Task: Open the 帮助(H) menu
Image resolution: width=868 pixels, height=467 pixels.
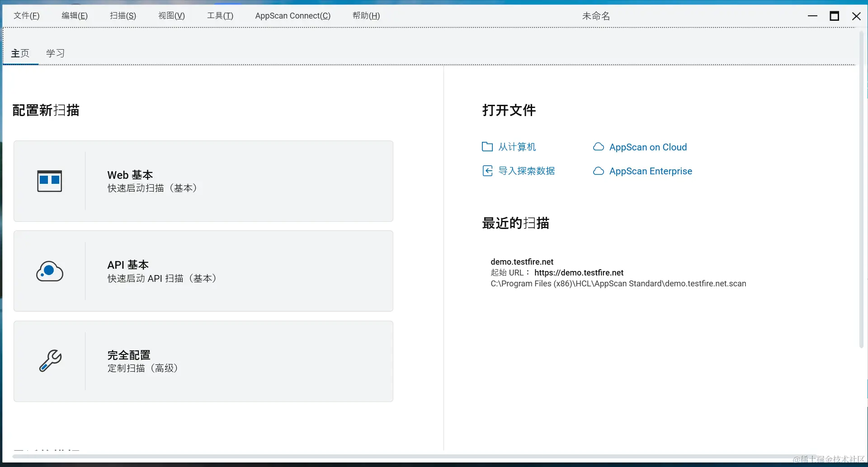Action: click(366, 16)
